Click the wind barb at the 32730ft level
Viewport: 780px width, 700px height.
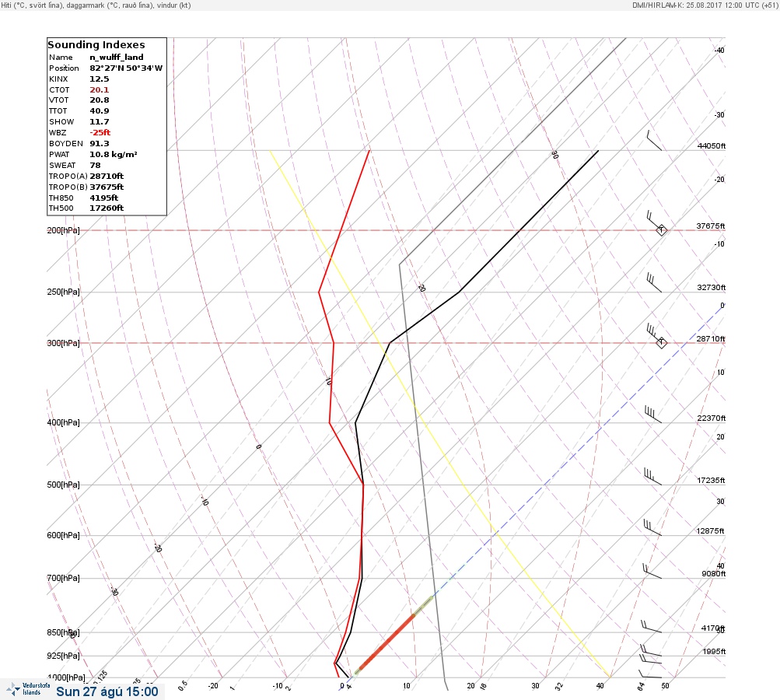(654, 282)
